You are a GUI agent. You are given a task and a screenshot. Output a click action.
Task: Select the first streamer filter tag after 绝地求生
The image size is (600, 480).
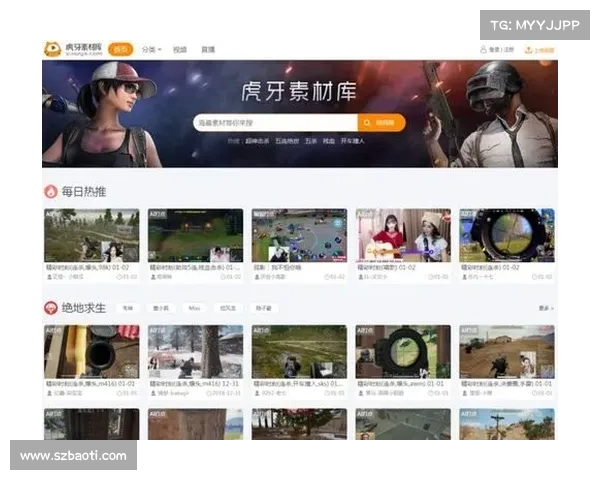point(127,308)
